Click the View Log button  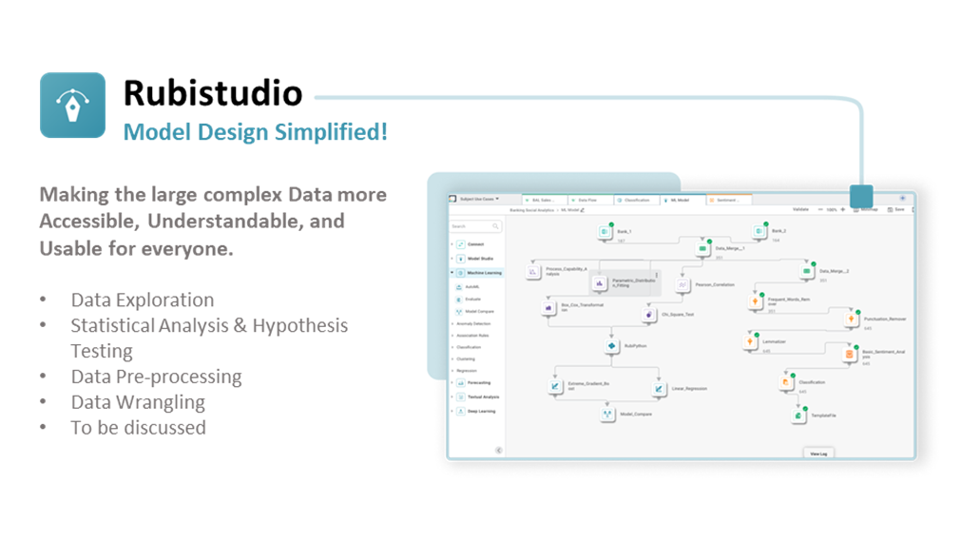[817, 455]
